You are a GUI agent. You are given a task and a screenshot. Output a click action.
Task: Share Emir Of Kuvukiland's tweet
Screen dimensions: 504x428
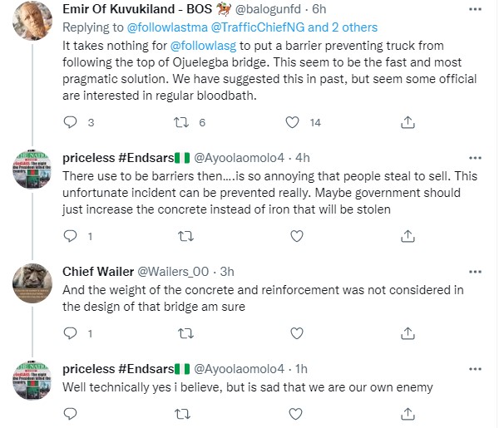(x=408, y=122)
